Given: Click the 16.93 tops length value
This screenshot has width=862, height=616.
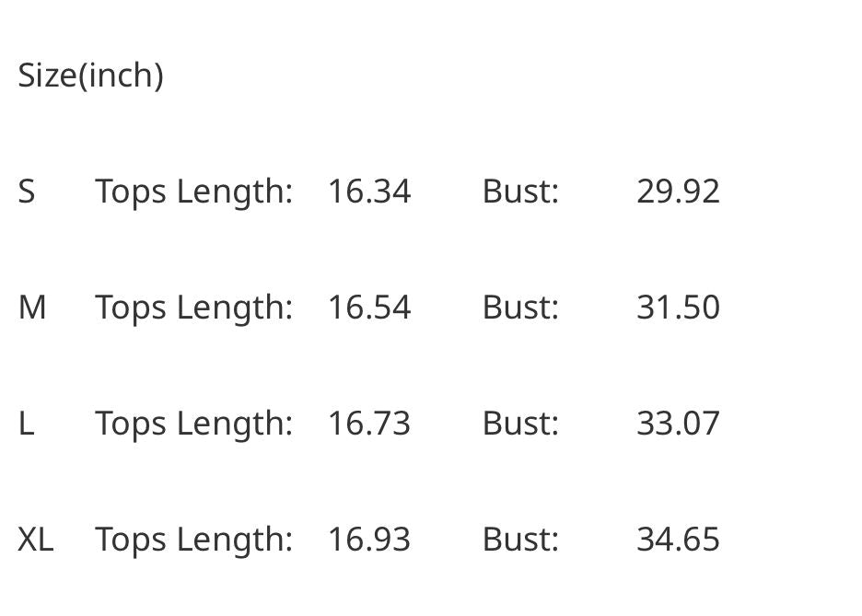Looking at the screenshot, I should click(369, 540).
